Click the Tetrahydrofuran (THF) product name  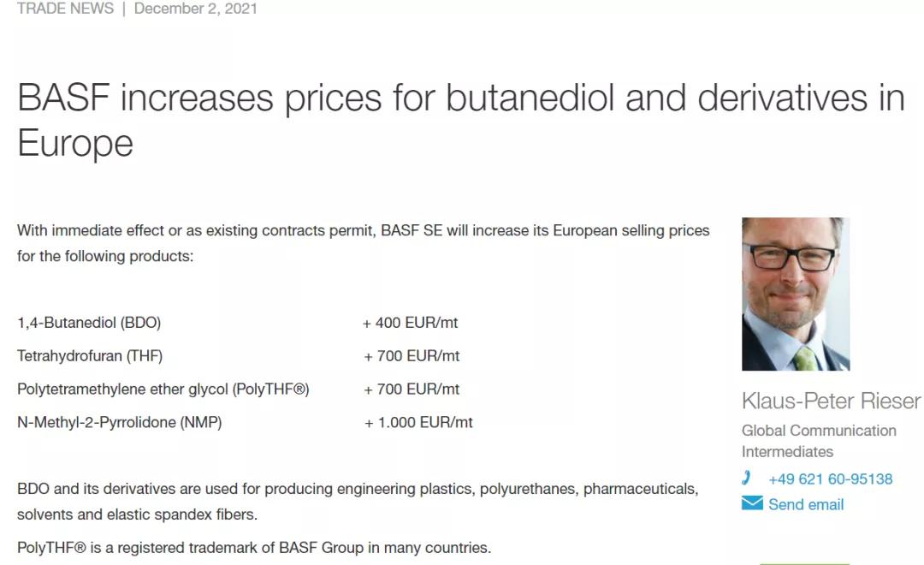tap(90, 355)
